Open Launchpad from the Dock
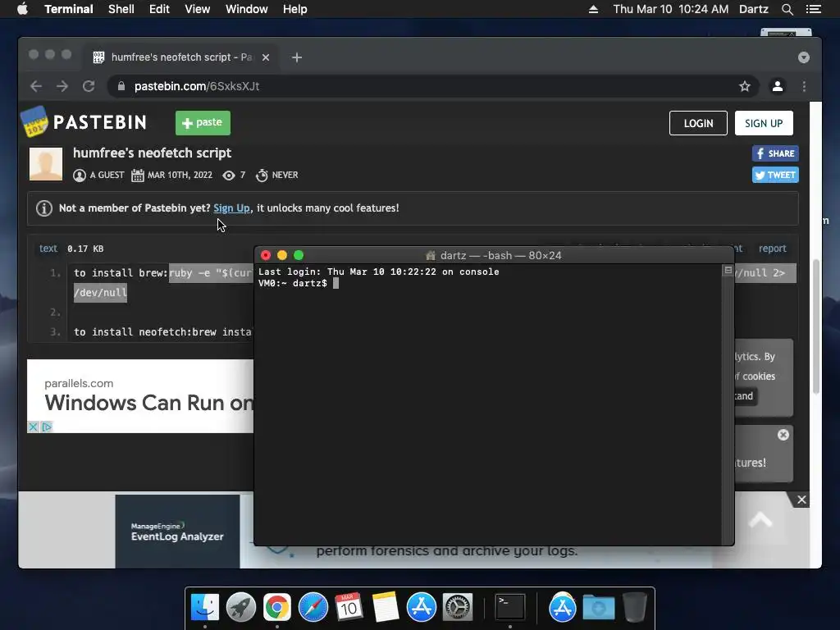 tap(241, 608)
